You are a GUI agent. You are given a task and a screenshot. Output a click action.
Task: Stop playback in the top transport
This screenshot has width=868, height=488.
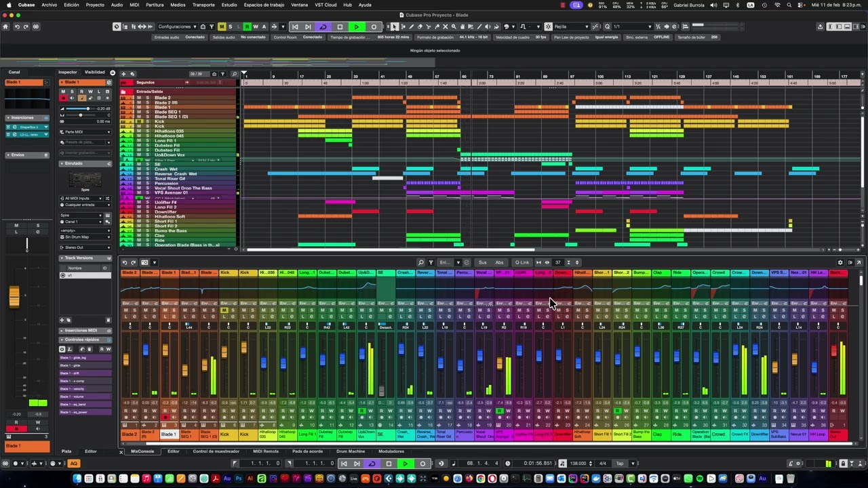pyautogui.click(x=340, y=26)
